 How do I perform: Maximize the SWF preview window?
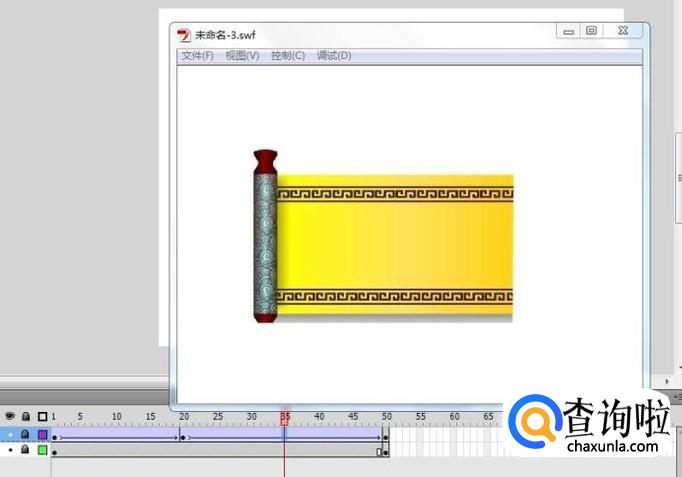(592, 32)
